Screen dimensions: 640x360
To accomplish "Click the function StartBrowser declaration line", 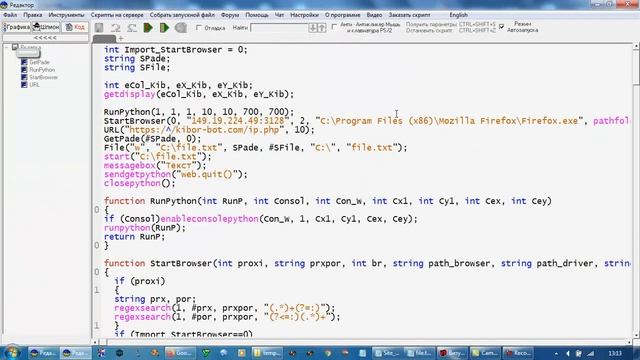I will point(367,263).
